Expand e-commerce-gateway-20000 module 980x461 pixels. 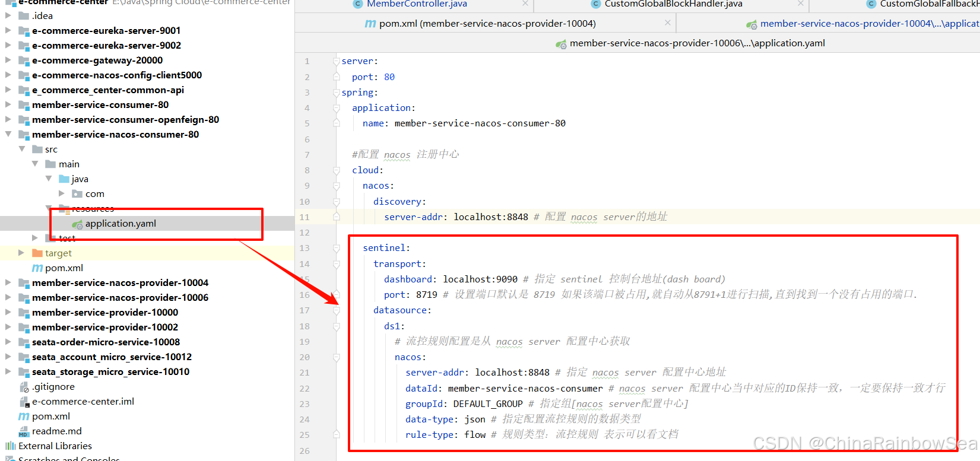(8, 60)
